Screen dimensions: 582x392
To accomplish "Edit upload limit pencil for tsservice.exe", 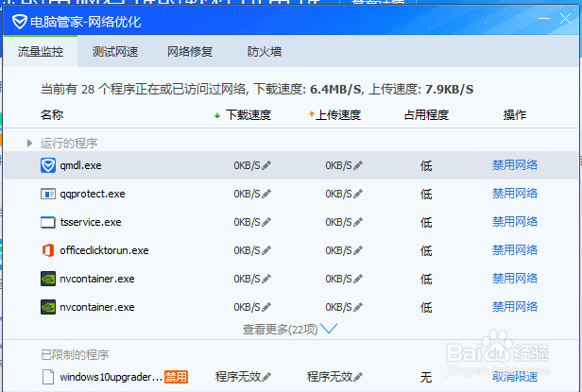I will tap(358, 222).
